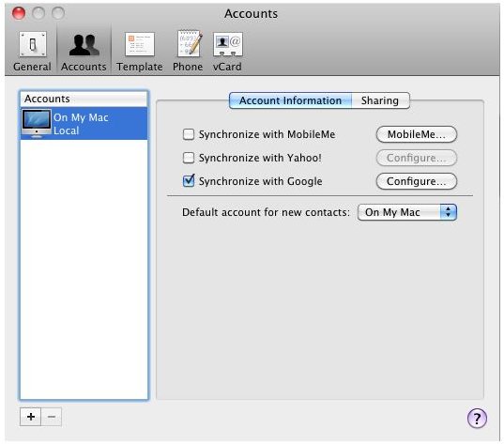
Task: Click Configure... next to Yahoo!
Action: click(x=417, y=158)
